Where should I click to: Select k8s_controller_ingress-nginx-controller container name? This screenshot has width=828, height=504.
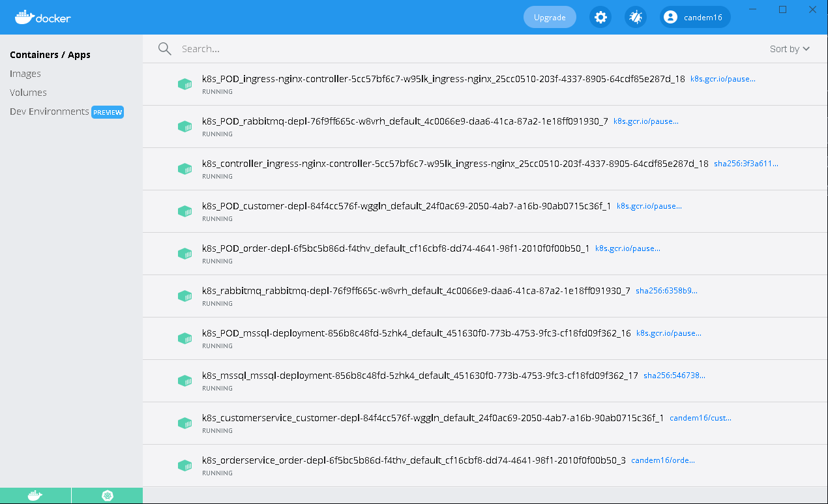pyautogui.click(x=455, y=164)
